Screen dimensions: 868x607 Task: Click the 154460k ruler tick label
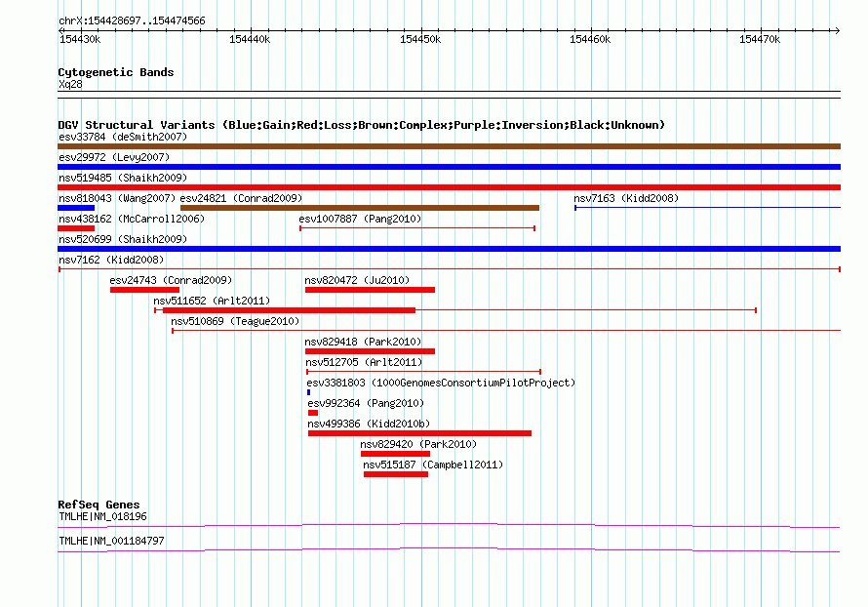coord(590,39)
